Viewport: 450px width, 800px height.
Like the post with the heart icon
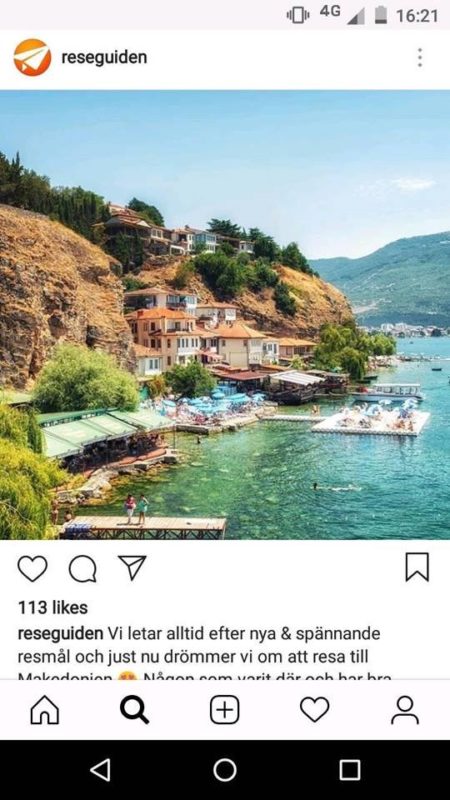point(32,568)
